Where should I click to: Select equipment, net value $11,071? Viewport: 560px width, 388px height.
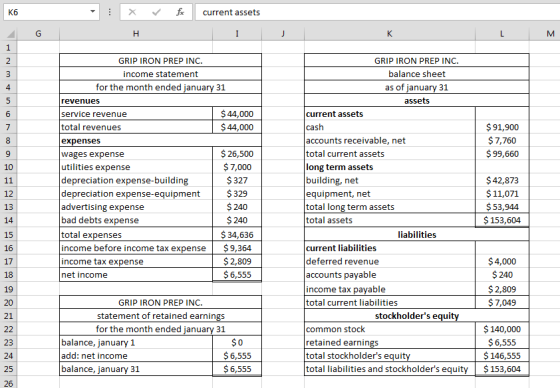502,194
